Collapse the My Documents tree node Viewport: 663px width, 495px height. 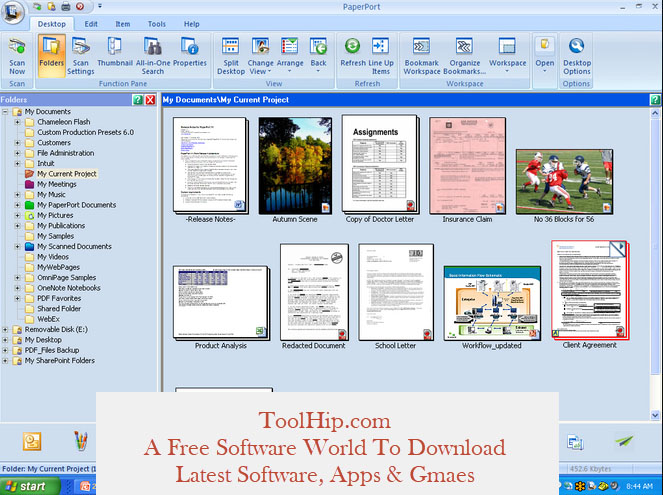[5, 112]
